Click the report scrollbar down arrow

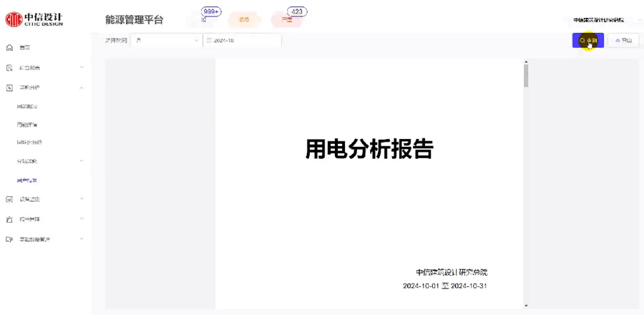[526, 306]
